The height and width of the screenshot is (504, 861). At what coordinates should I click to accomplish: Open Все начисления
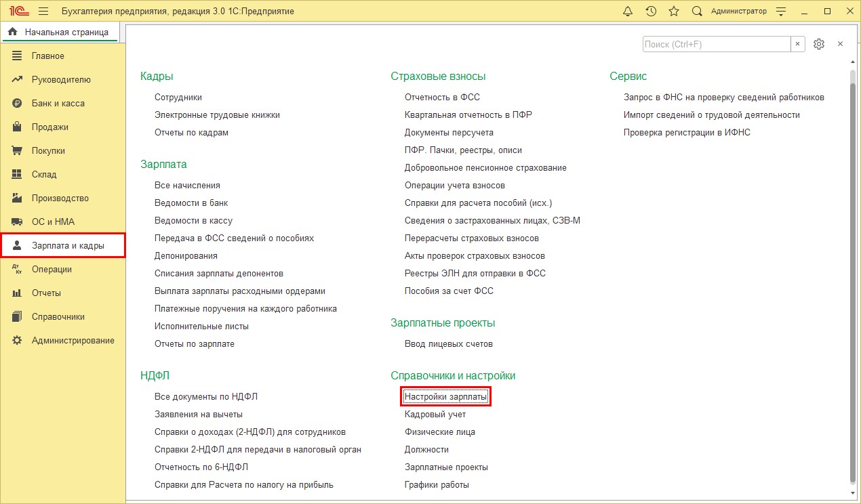[187, 186]
